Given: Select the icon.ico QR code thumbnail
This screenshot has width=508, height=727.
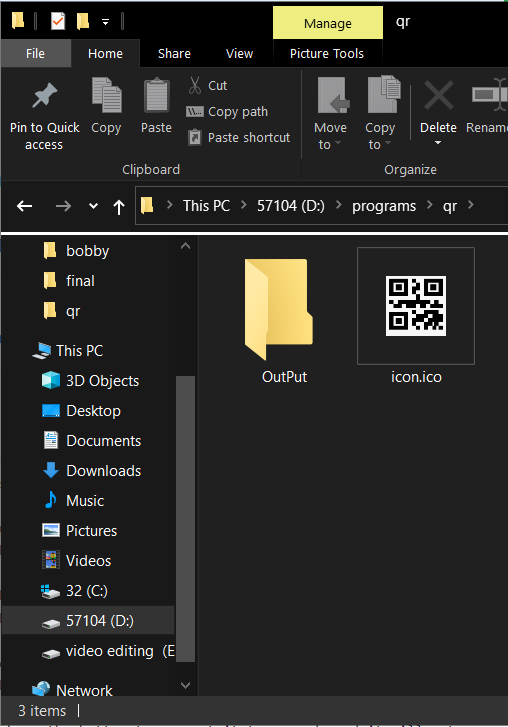Looking at the screenshot, I should [x=416, y=306].
